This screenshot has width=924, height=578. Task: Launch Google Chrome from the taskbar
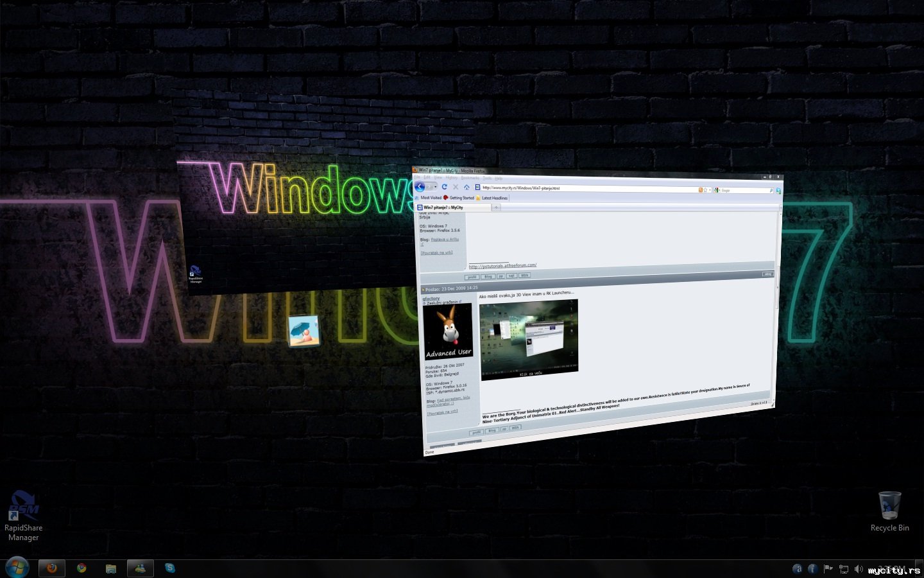tap(81, 568)
